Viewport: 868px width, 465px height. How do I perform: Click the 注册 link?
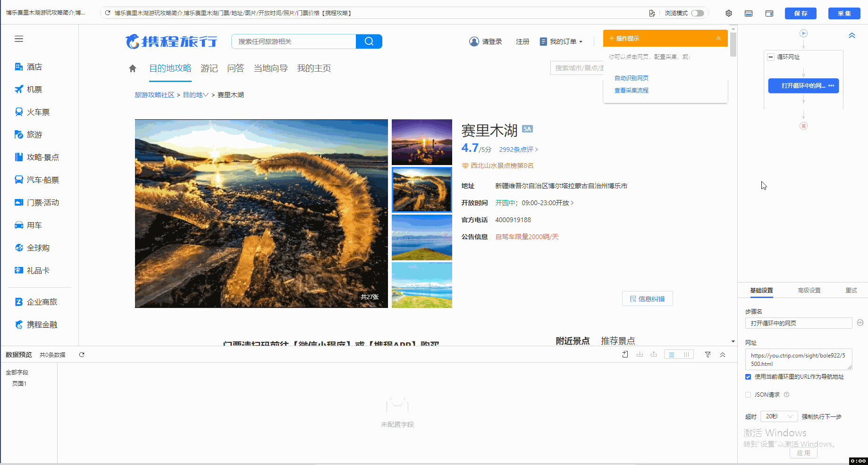tap(522, 42)
